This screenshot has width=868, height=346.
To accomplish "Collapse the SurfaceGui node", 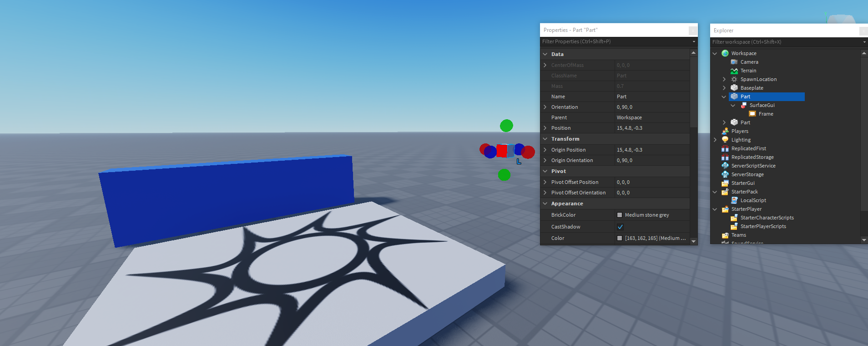I will 733,105.
